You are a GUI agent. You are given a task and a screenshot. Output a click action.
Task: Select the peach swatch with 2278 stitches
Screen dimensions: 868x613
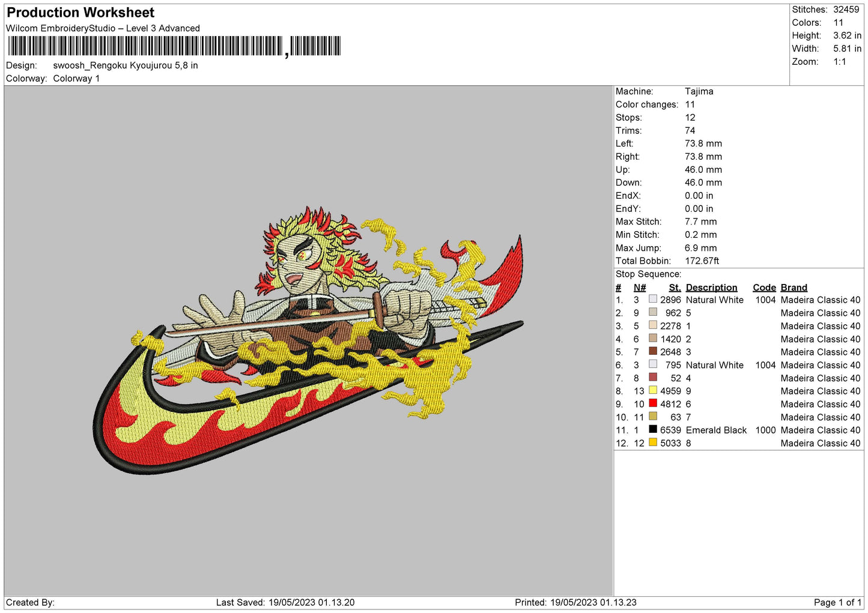(652, 325)
